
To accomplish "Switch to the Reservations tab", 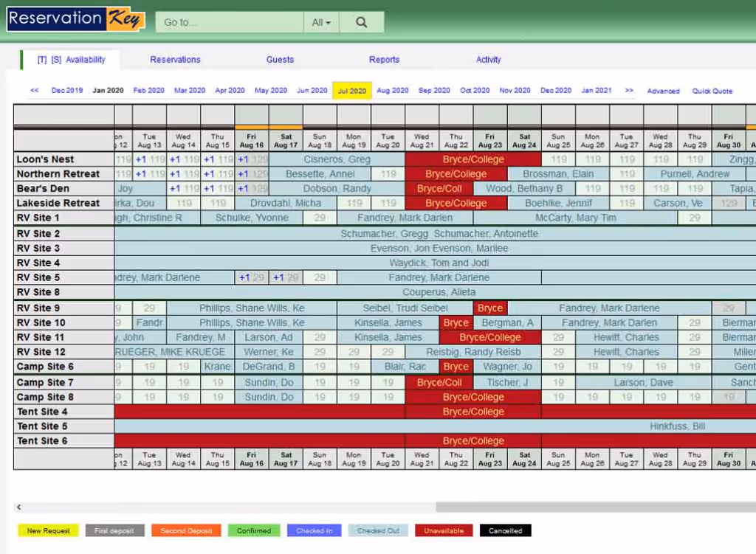I will pyautogui.click(x=175, y=60).
